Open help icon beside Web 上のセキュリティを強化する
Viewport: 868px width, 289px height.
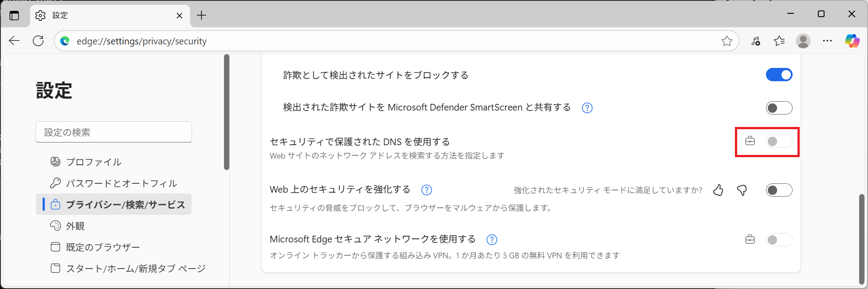click(x=426, y=190)
